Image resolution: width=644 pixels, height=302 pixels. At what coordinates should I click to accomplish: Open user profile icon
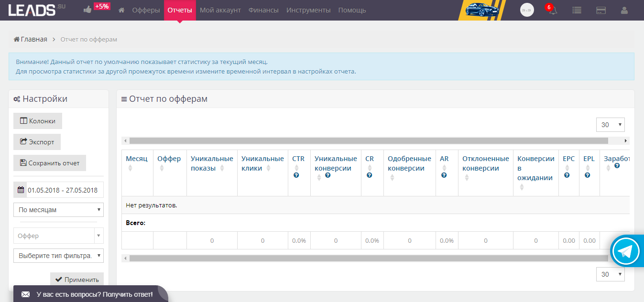point(624,10)
